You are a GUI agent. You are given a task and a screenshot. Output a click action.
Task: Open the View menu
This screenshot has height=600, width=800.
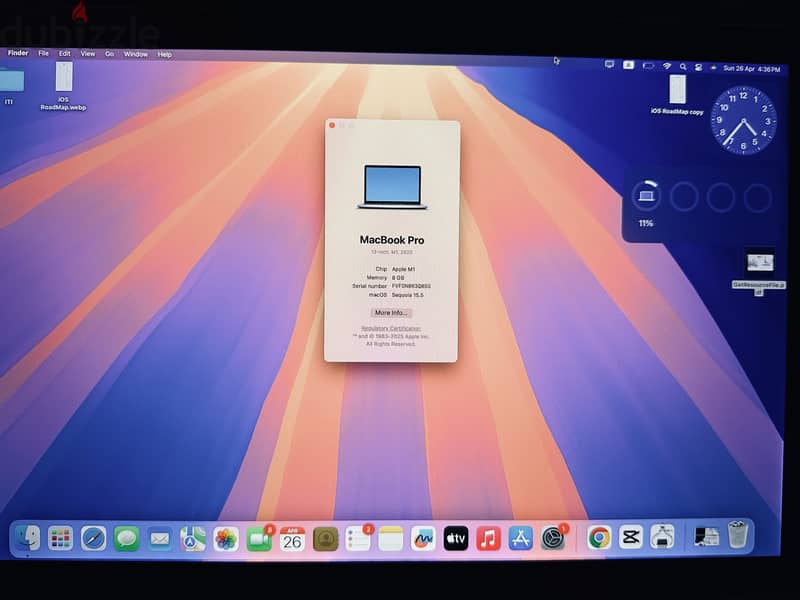pos(88,54)
